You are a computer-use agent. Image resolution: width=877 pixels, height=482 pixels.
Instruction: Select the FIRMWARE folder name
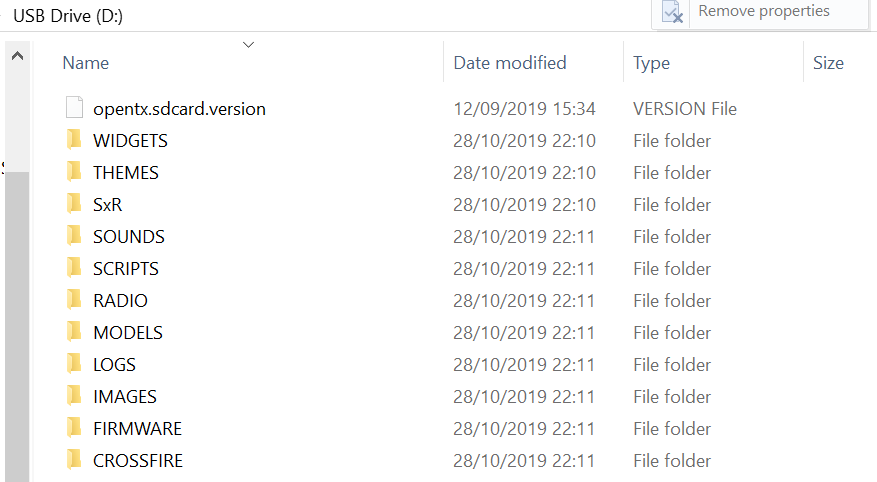(137, 428)
